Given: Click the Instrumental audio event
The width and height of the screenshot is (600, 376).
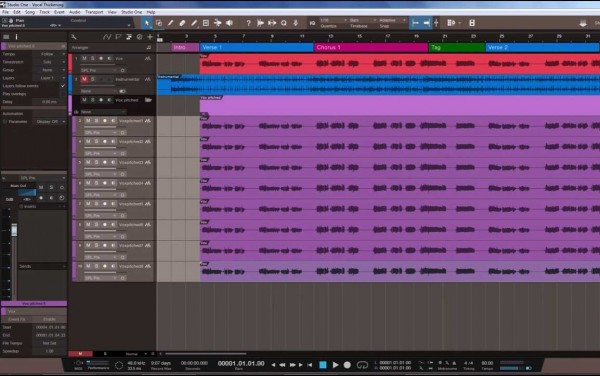Looking at the screenshot, I should (x=378, y=85).
